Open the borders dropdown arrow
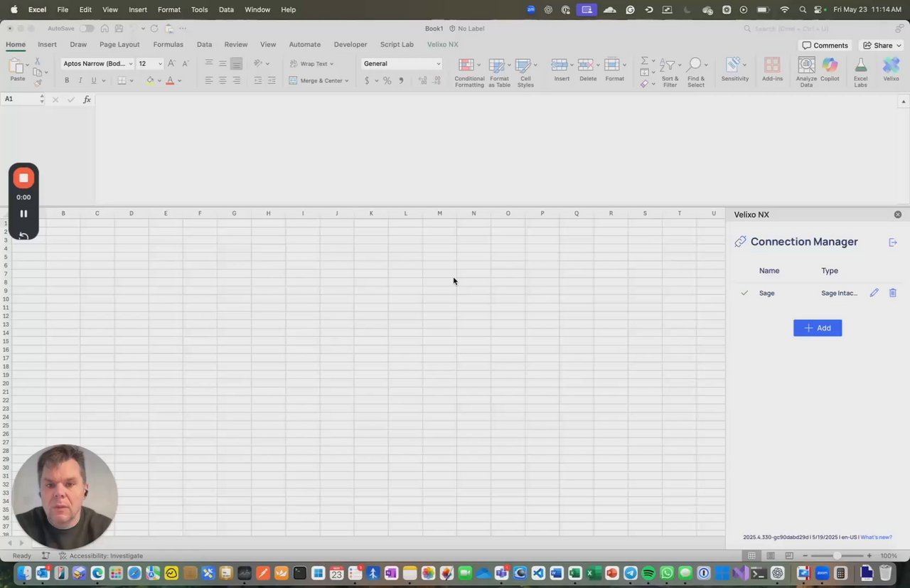 click(x=132, y=81)
